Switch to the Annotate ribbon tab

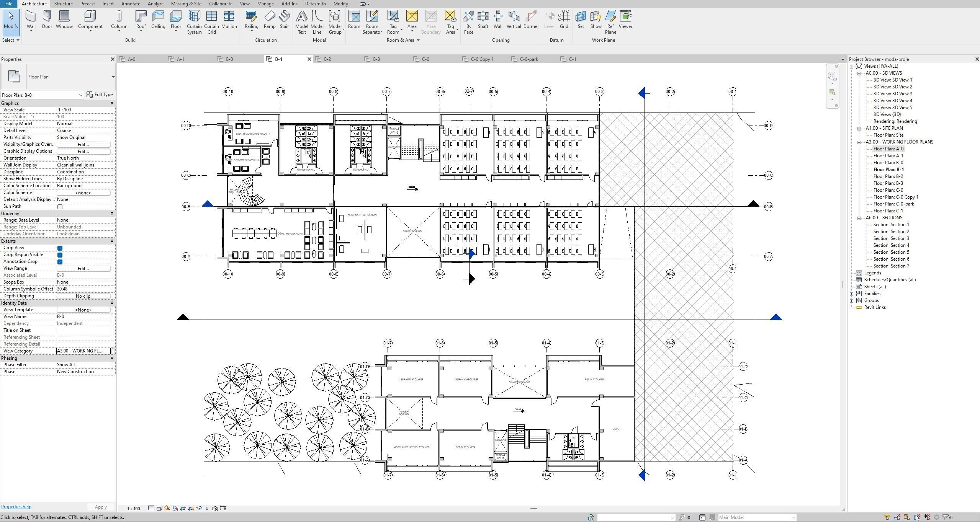(x=130, y=3)
